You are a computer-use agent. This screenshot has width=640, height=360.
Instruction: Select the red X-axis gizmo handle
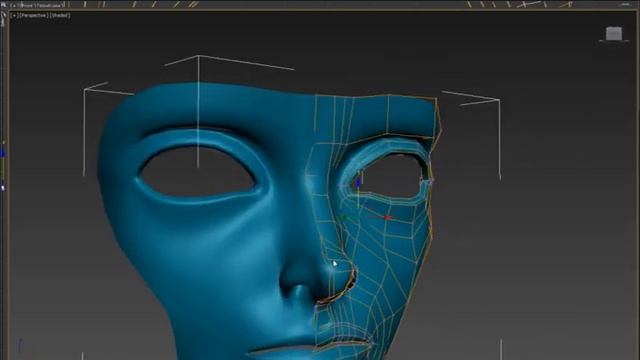(x=387, y=218)
